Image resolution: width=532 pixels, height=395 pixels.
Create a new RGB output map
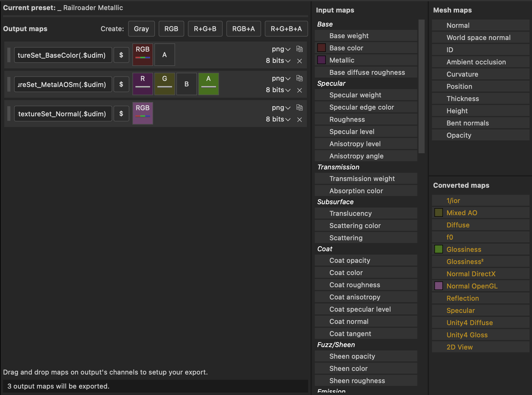[x=171, y=29]
